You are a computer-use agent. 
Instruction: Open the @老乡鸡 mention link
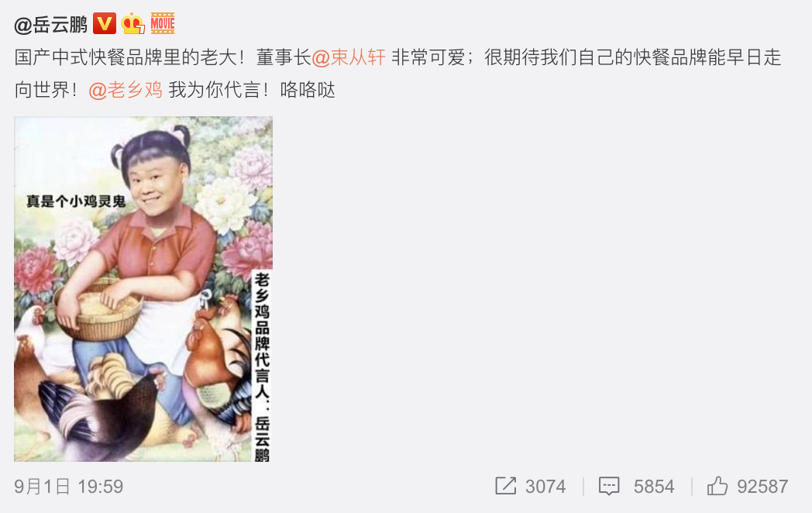[126, 90]
